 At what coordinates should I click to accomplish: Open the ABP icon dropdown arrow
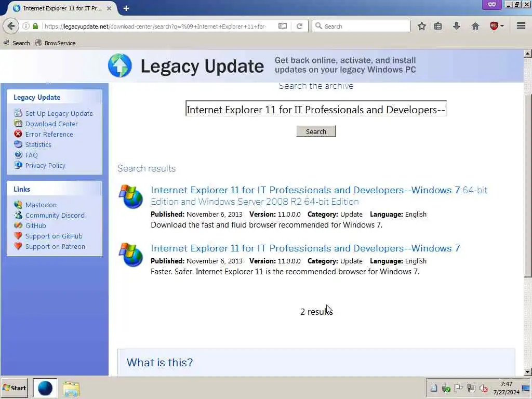[x=502, y=26]
